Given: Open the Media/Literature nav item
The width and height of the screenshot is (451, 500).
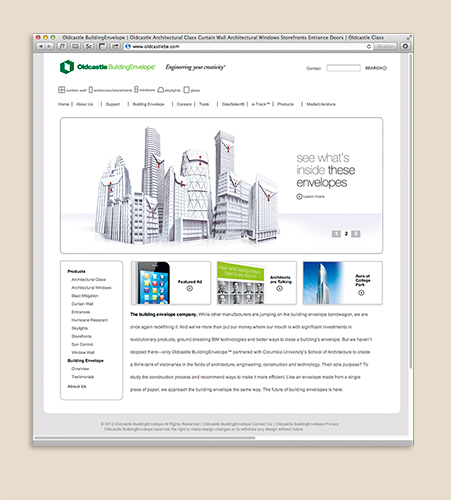Looking at the screenshot, I should click(321, 104).
